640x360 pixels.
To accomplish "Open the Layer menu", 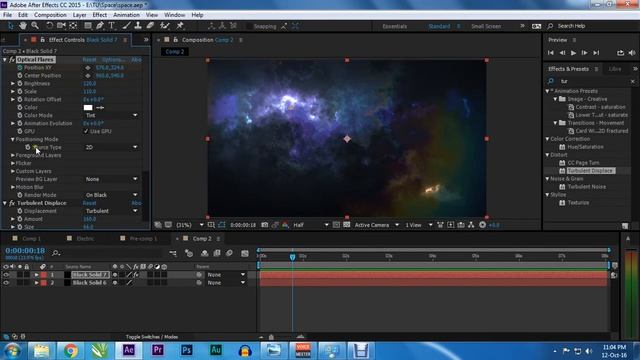I will [x=80, y=15].
